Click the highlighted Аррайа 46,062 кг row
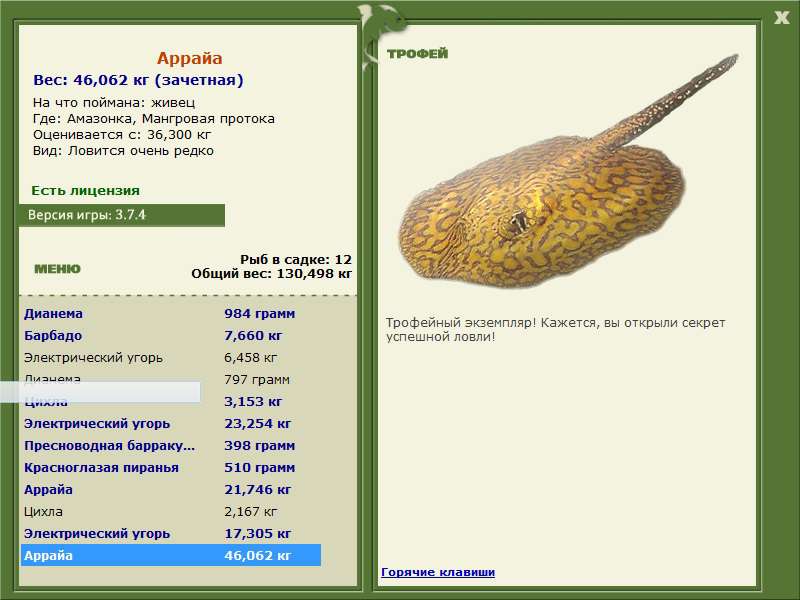 (170, 556)
